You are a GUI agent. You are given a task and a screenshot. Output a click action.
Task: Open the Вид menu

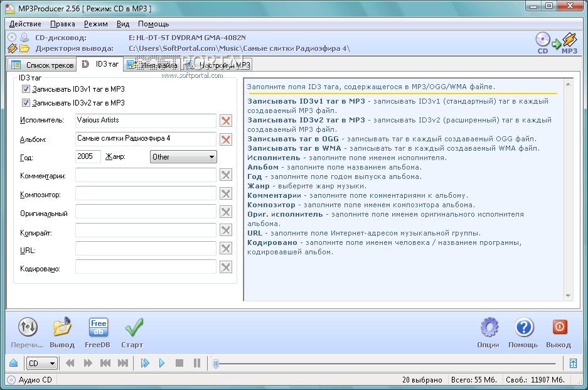click(x=122, y=24)
